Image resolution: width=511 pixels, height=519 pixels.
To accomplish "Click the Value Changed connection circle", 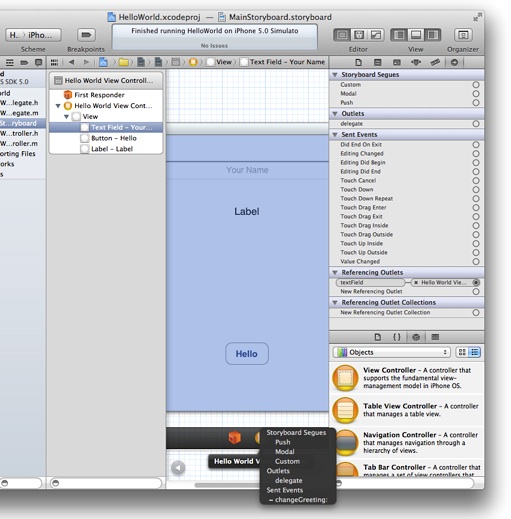I will [476, 262].
